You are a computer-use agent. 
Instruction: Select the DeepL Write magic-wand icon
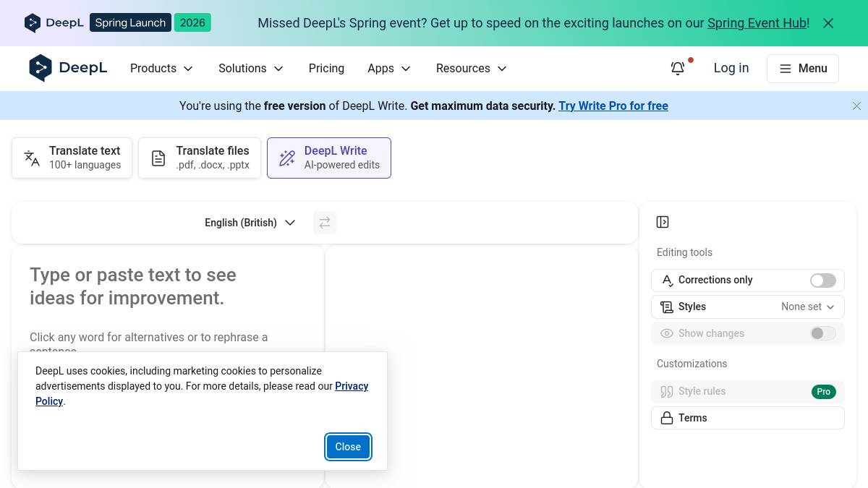point(287,158)
